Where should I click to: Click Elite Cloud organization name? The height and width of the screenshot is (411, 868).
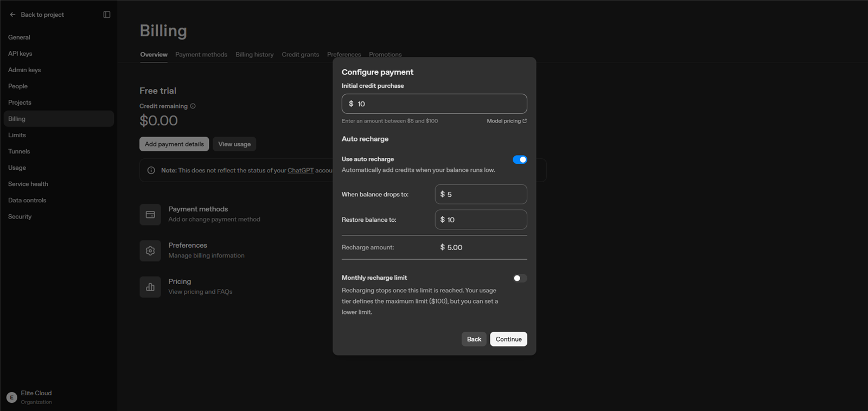[x=36, y=393]
